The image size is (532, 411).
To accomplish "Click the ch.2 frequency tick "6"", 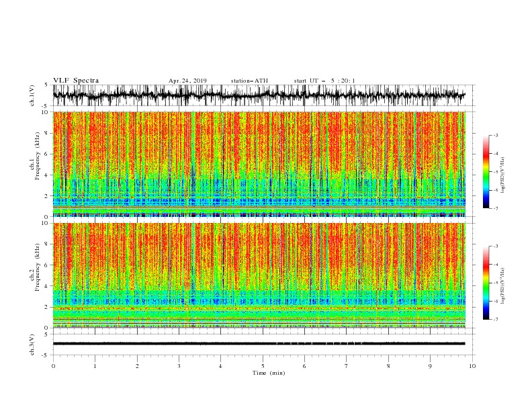I will pos(46,265).
